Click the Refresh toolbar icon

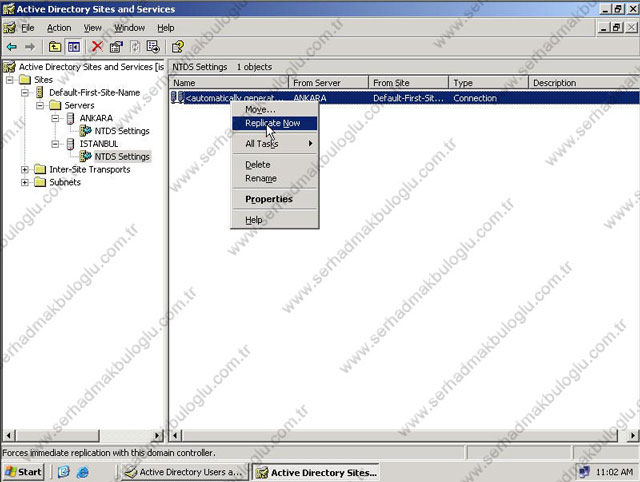pos(135,47)
